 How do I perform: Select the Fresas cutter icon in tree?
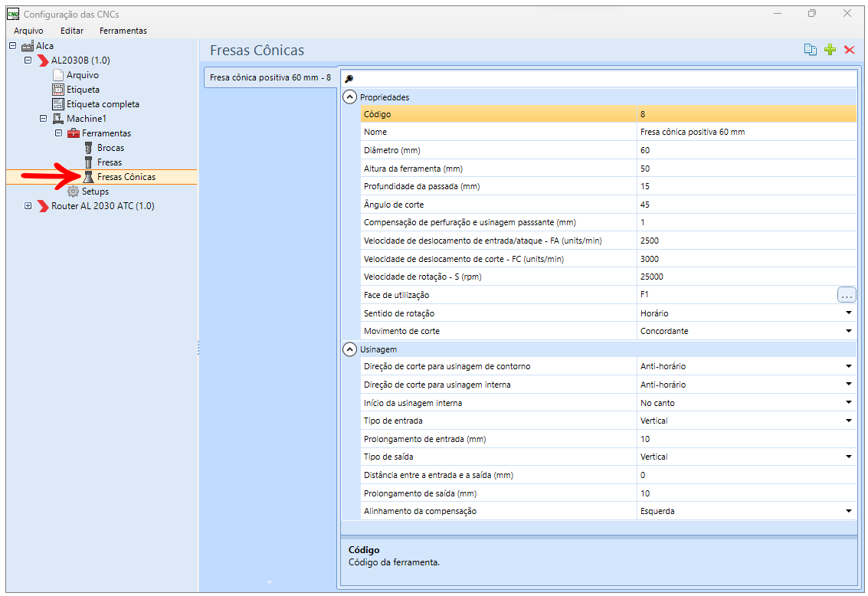88,162
